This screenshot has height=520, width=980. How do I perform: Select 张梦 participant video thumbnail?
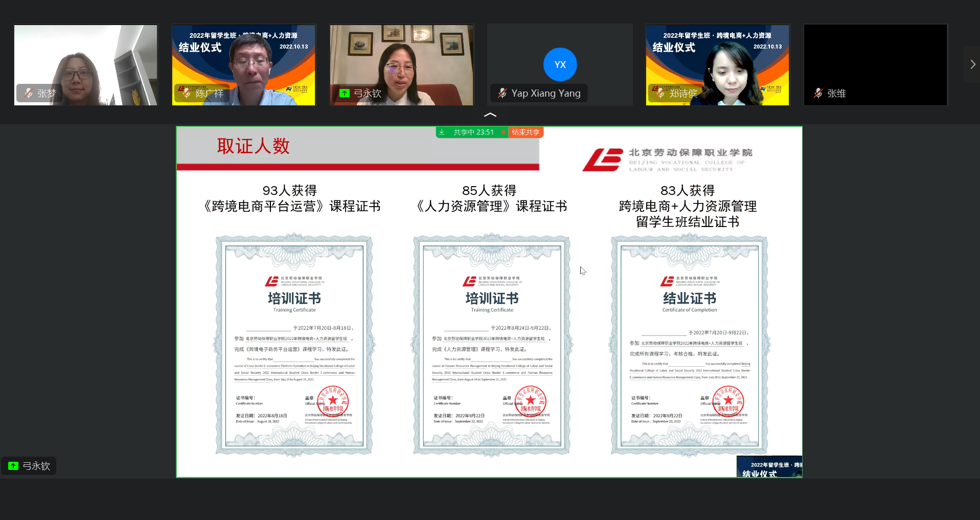click(86, 65)
